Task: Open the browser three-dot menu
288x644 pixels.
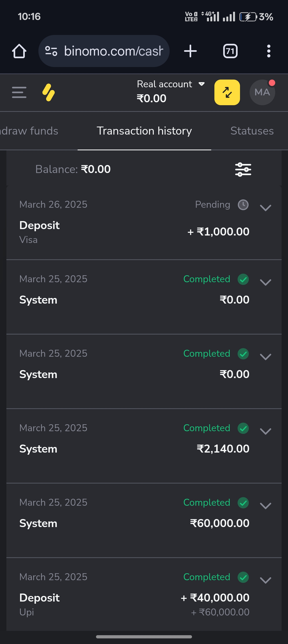Action: click(269, 51)
